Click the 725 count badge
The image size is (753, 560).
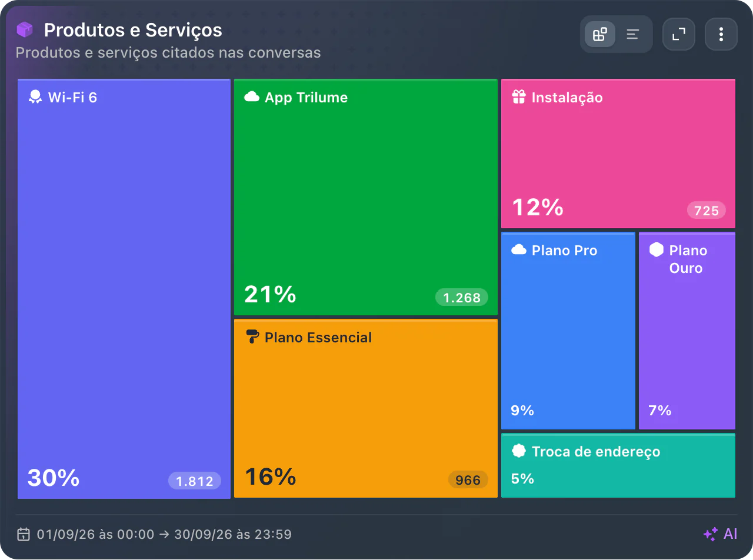click(x=707, y=210)
